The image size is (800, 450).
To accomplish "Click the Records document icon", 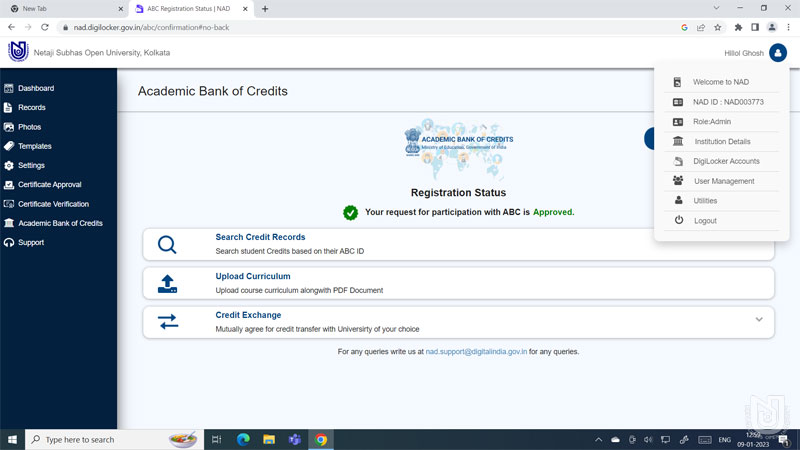I will pos(8,108).
